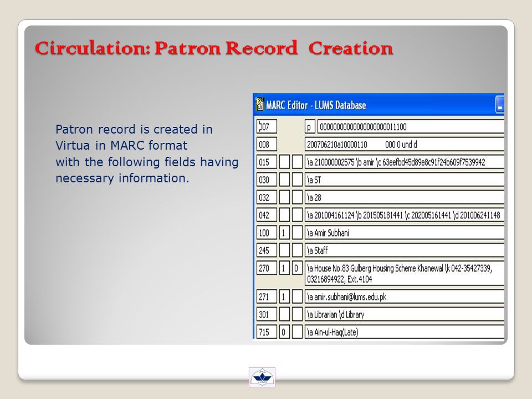
Task: Click the second indicator box in the 245 row
Action: pyautogui.click(x=297, y=250)
